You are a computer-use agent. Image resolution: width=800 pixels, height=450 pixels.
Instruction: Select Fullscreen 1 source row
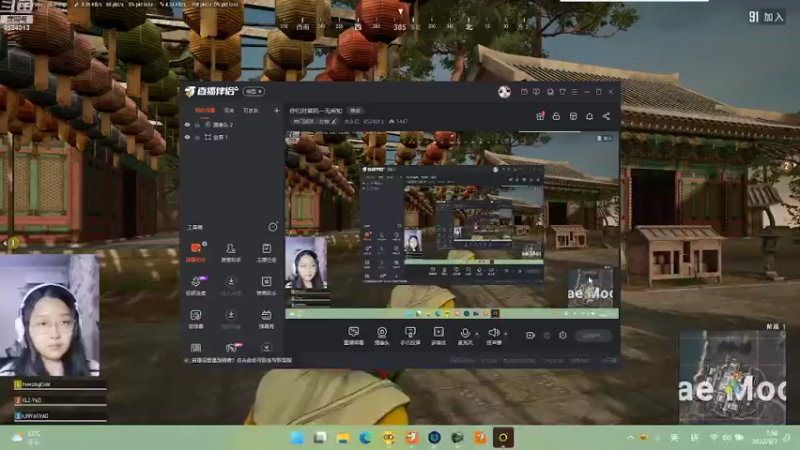point(232,137)
